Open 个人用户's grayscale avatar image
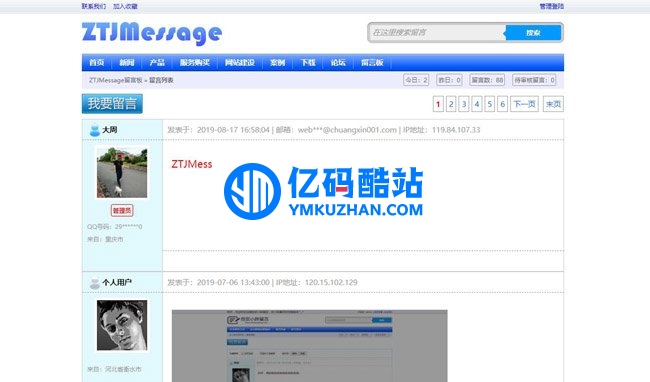 pyautogui.click(x=122, y=326)
